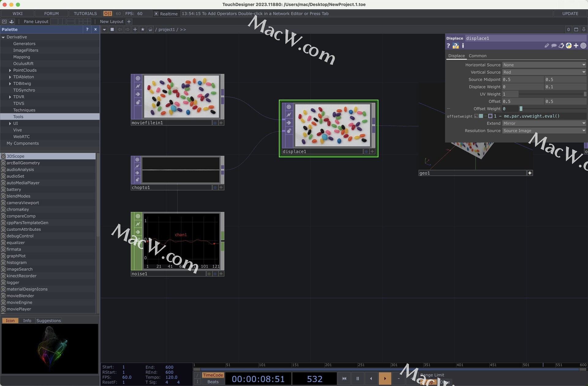
Task: Select audioAnalysis in the palette list
Action: 20,170
